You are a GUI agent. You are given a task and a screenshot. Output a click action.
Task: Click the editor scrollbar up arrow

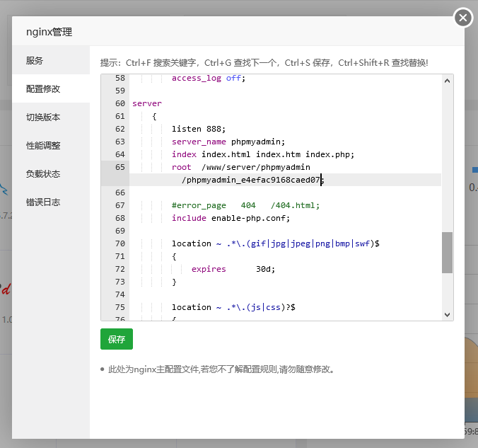click(447, 81)
